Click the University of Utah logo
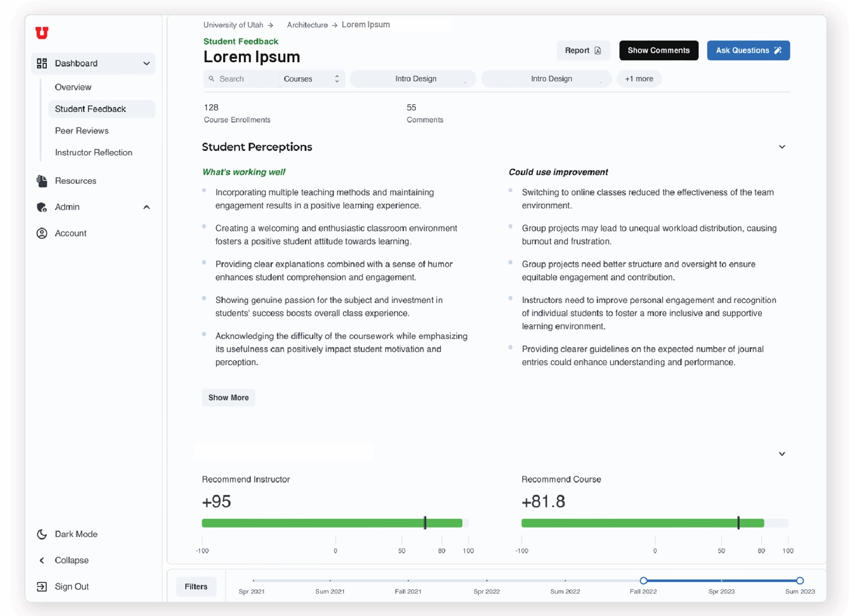This screenshot has width=849, height=616. point(42,33)
